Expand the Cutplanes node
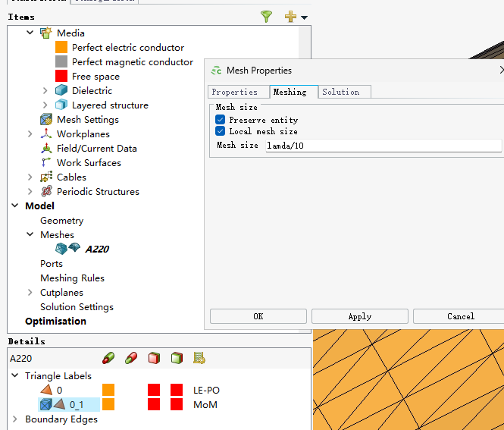 pos(30,292)
